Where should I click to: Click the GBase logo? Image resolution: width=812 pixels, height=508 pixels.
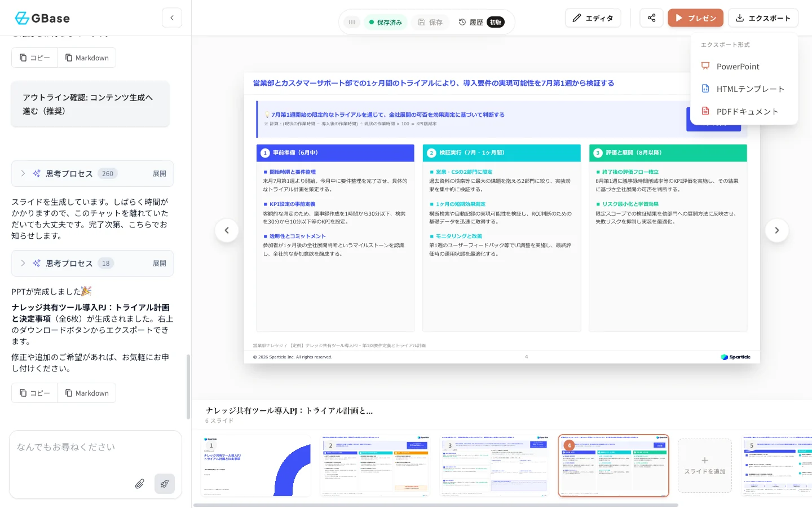click(x=42, y=18)
